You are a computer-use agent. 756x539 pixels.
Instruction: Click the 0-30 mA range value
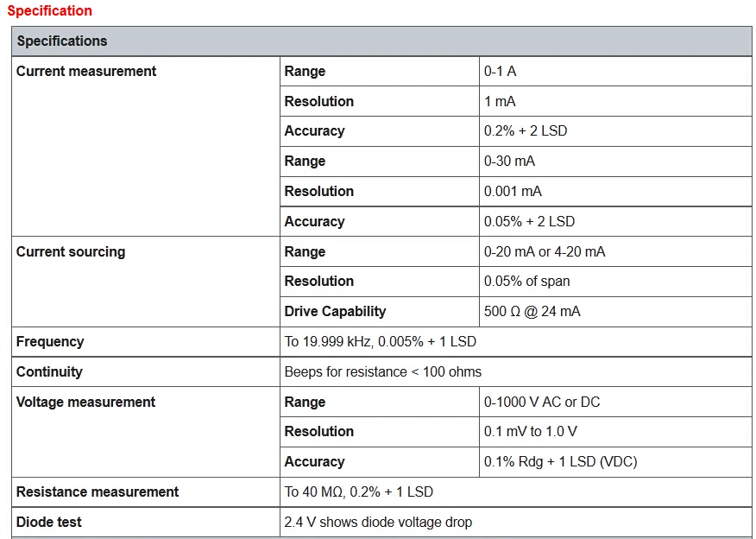[x=509, y=162]
